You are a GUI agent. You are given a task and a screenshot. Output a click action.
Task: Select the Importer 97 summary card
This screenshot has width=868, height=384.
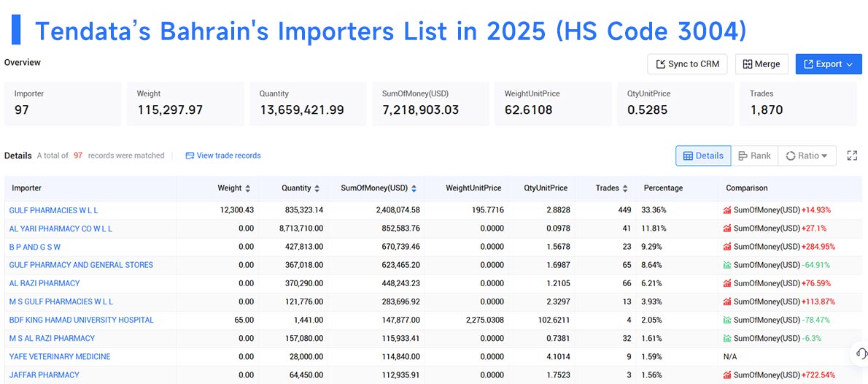[63, 104]
